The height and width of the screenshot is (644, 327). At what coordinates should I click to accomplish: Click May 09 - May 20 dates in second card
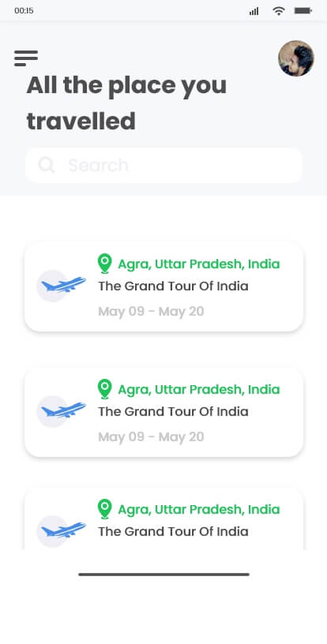151,437
